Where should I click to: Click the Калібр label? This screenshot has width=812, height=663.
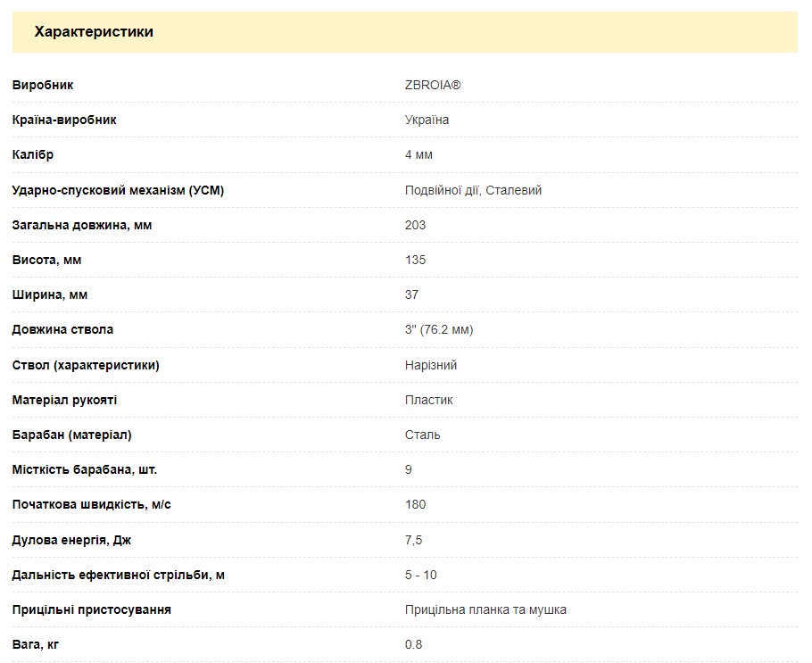click(33, 154)
